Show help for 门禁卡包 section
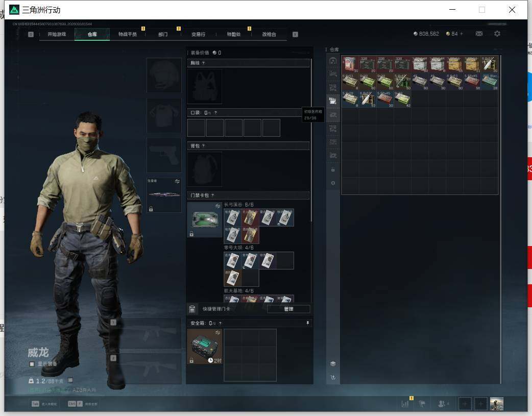This screenshot has width=532, height=416. tap(213, 195)
